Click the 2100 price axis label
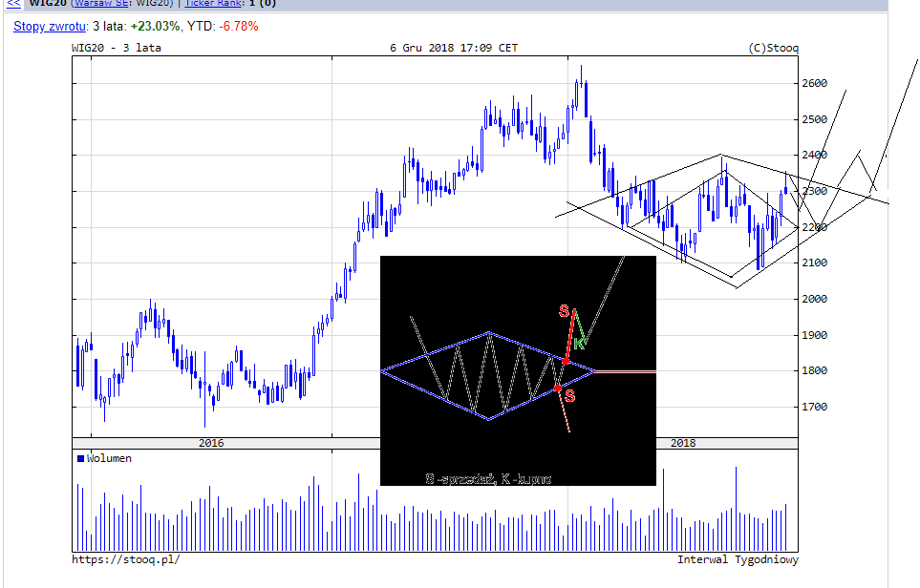This screenshot has height=588, width=920. point(814,262)
